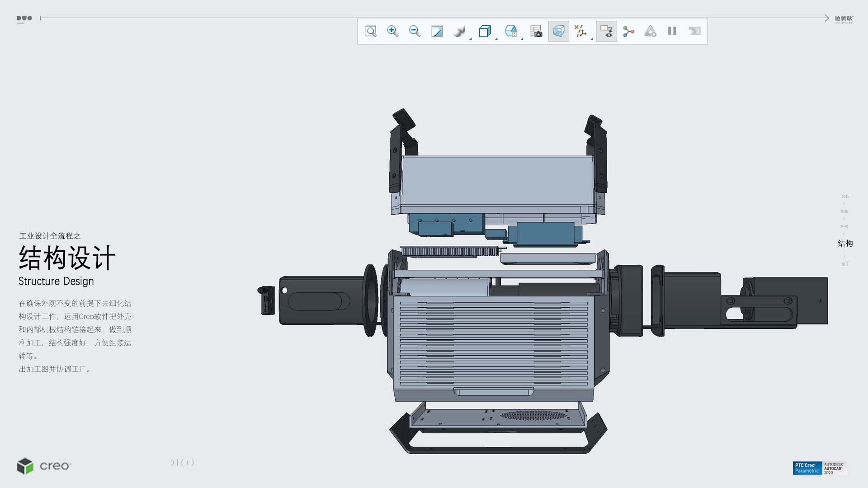Select the 分析 section in side navigation
868x488 pixels.
(845, 196)
